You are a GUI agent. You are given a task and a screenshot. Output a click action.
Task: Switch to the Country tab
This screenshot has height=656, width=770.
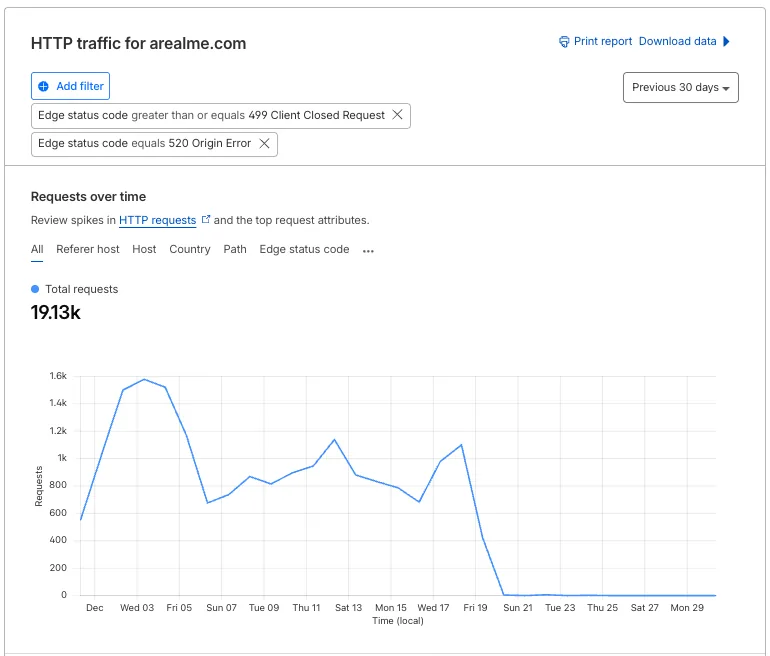(190, 249)
